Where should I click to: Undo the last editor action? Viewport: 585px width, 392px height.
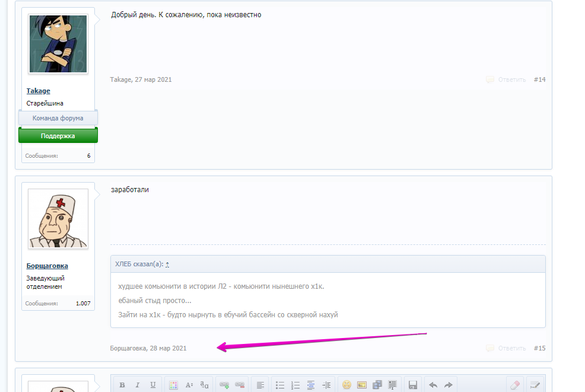(x=433, y=385)
